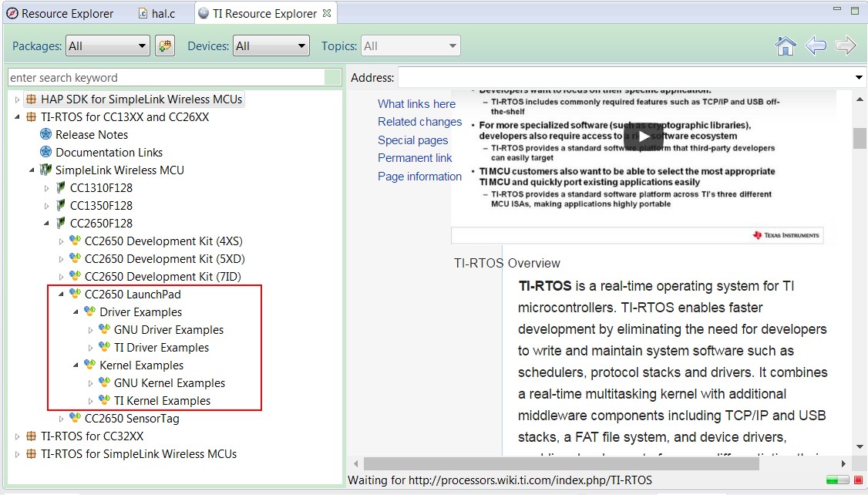Expand the HAP SDK for SimpleLink node
Image resolution: width=868 pixels, height=495 pixels.
coord(17,99)
